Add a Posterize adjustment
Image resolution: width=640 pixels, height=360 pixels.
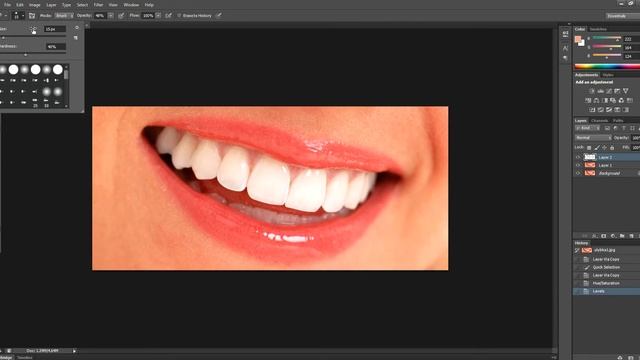[x=600, y=110]
